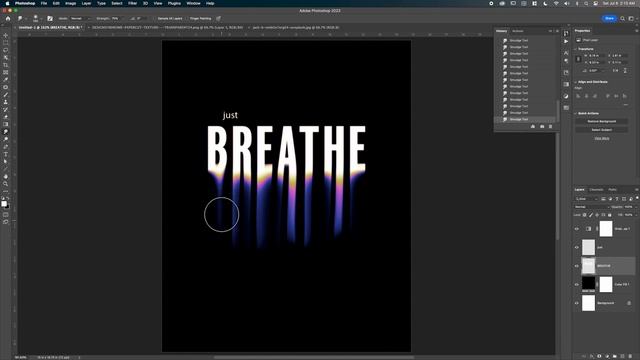Delete current state in History panel
The height and width of the screenshot is (360, 640).
tap(550, 127)
